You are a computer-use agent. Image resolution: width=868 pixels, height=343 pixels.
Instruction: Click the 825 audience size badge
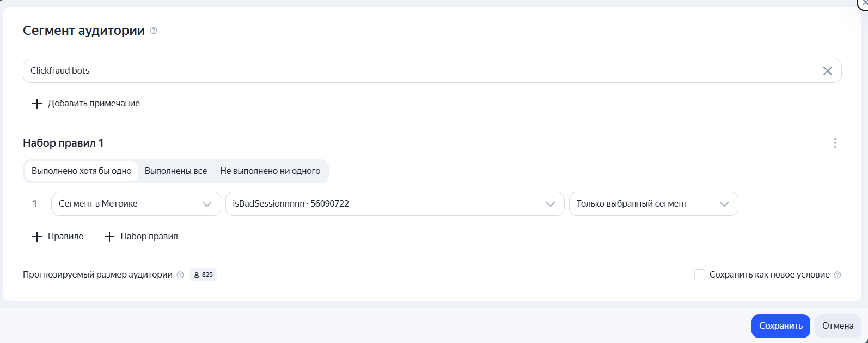pos(203,275)
